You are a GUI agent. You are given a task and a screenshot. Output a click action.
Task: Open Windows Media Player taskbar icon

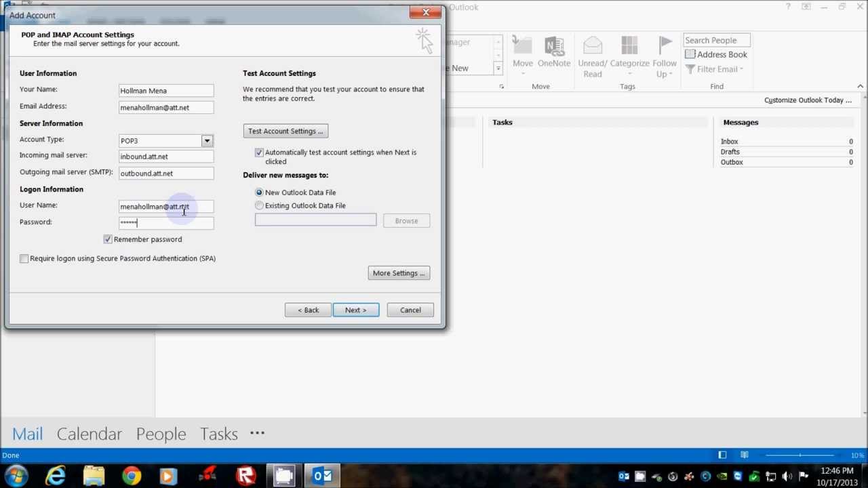point(169,476)
